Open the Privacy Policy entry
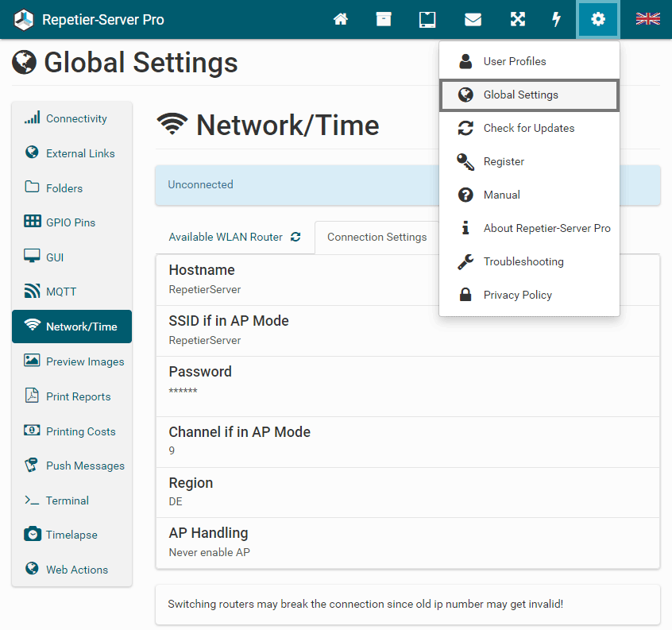 click(529, 295)
